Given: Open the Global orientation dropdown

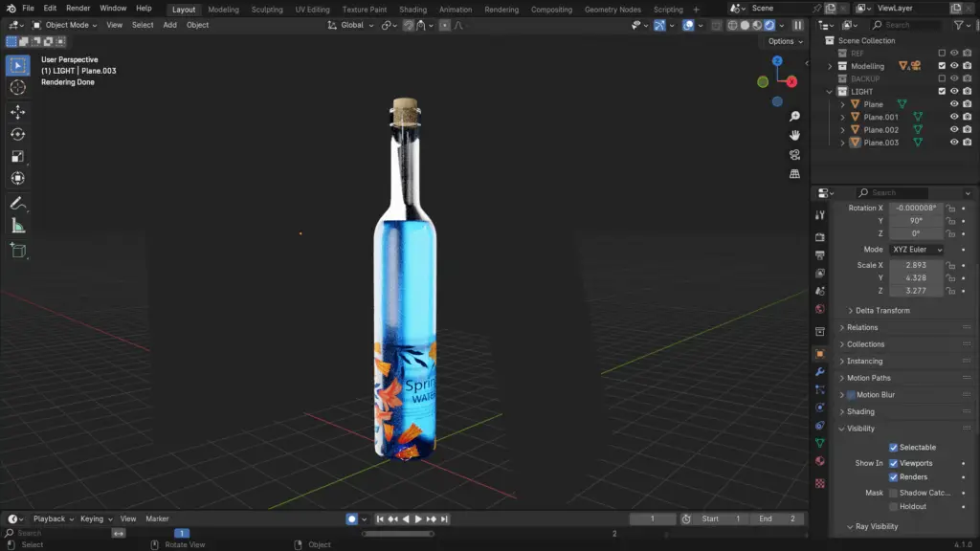Looking at the screenshot, I should 350,25.
